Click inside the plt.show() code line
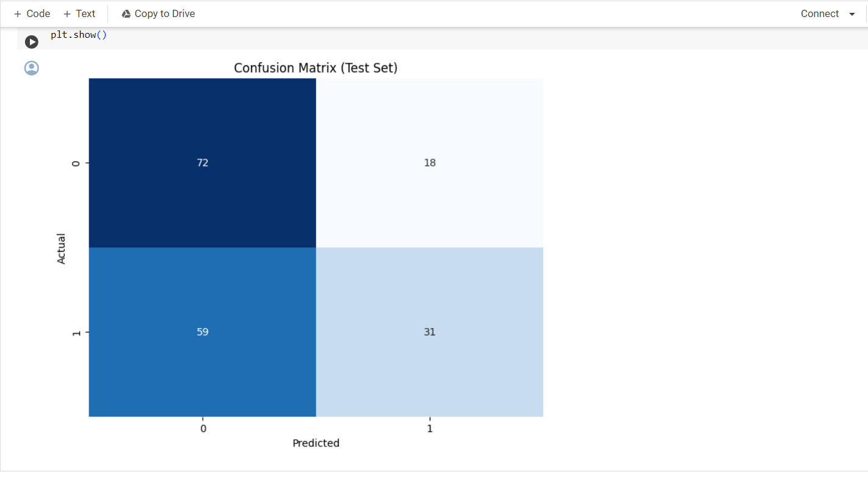This screenshot has width=868, height=483. click(79, 35)
